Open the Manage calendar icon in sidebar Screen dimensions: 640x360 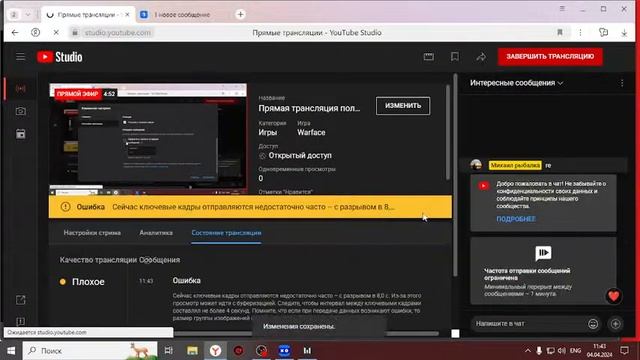pos(20,133)
